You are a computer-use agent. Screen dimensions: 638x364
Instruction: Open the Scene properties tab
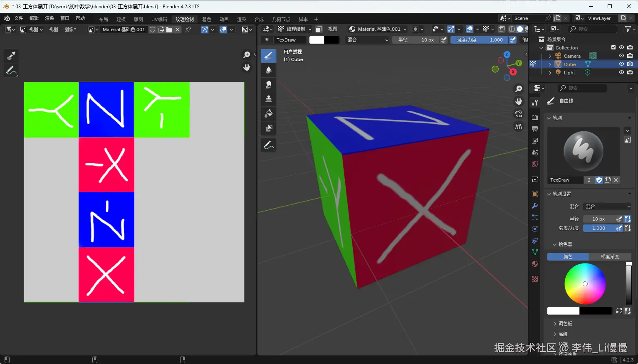tap(535, 152)
